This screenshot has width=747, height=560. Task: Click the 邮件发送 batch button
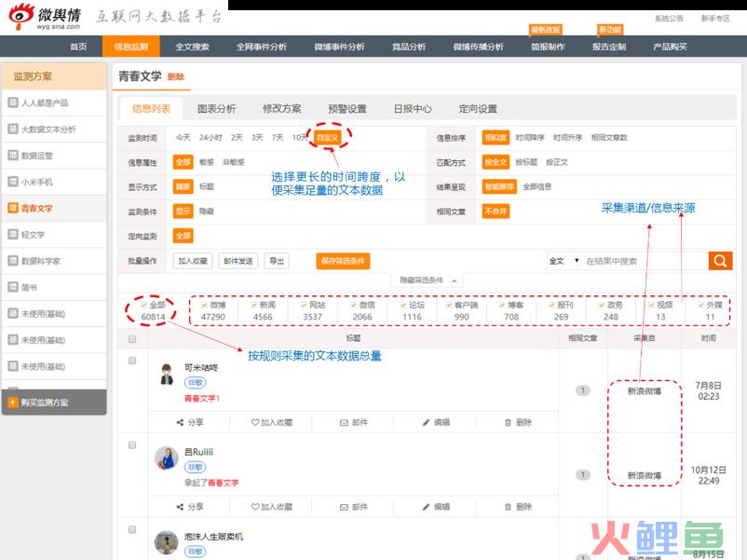tap(238, 261)
